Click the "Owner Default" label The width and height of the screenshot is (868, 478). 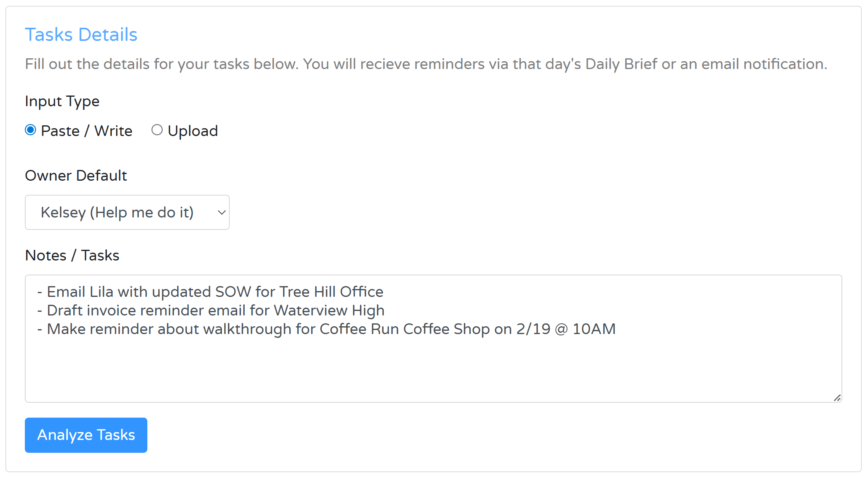(76, 176)
